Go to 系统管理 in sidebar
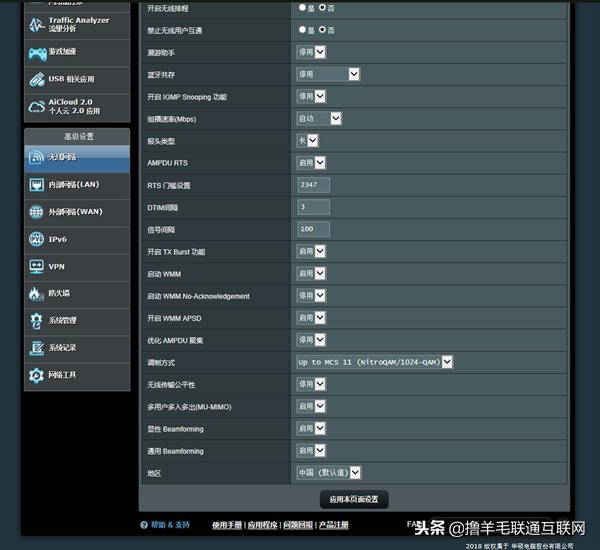This screenshot has width=600, height=550. 77,321
